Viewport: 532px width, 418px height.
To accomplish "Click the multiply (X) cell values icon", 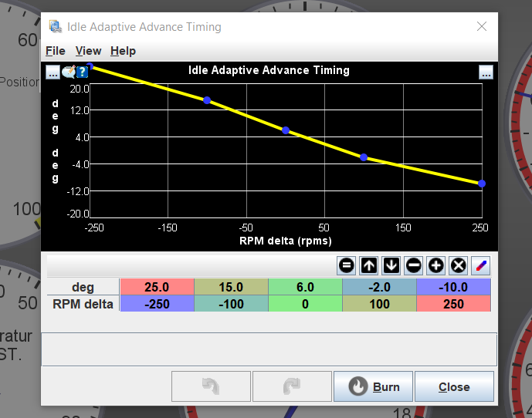I will point(458,265).
